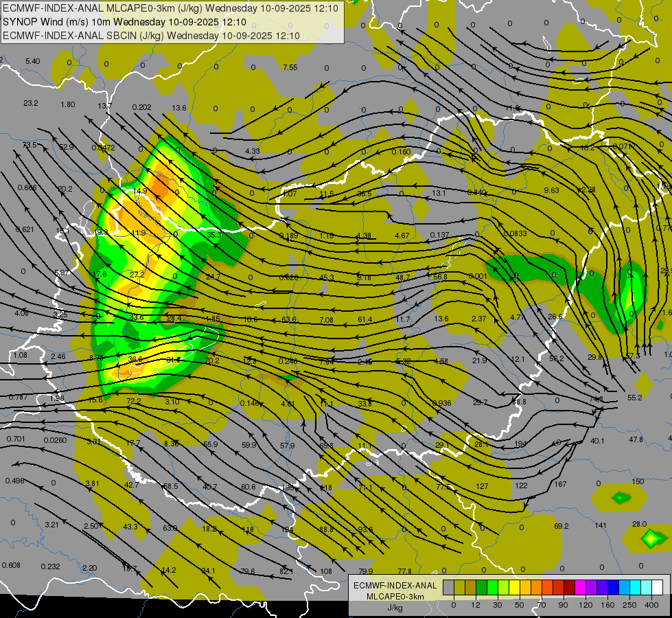Viewport: 672px width, 618px height.
Task: Click the map value '5.40'
Action: pos(32,61)
